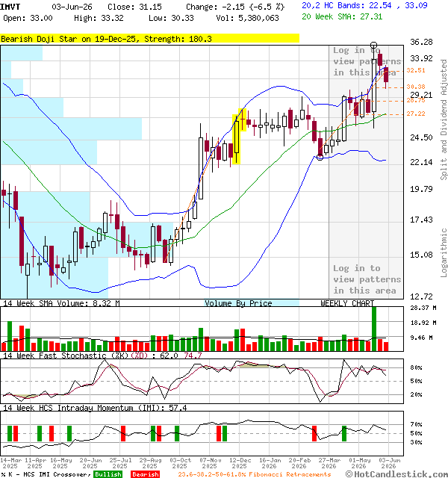
Task: Open the HotCandlestick.com link
Action: [396, 474]
